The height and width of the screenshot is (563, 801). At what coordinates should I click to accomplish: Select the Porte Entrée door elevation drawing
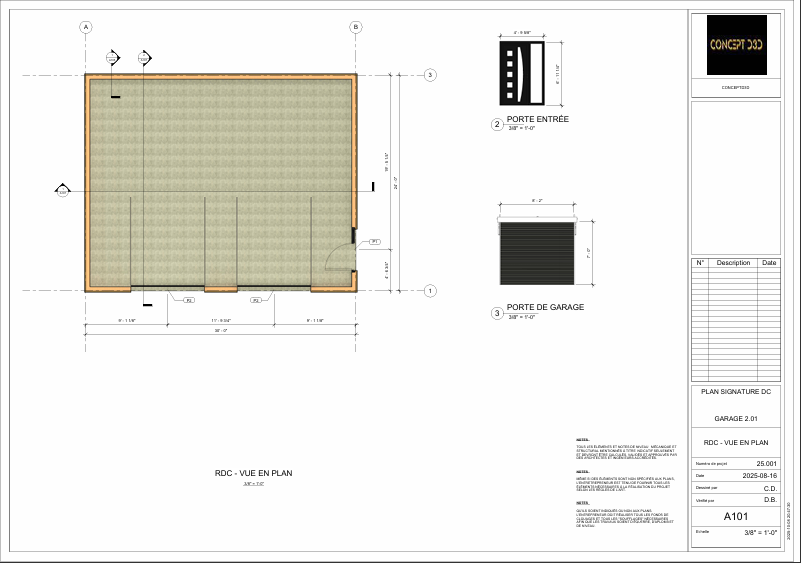(521, 72)
